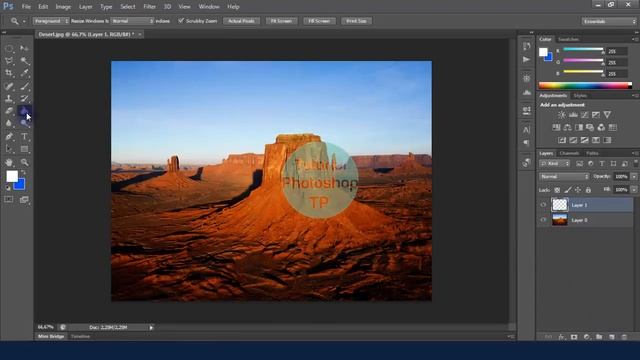This screenshot has width=640, height=360.
Task: Click the Fit Screen button
Action: point(281,21)
